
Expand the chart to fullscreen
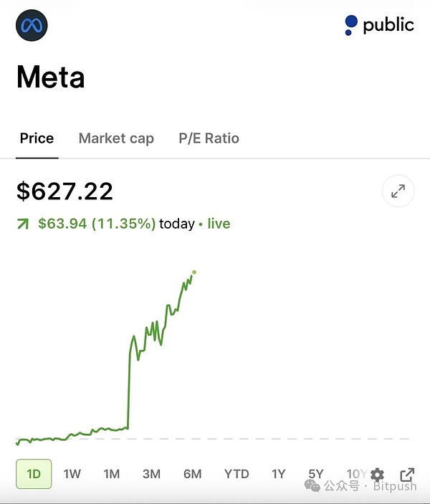398,191
